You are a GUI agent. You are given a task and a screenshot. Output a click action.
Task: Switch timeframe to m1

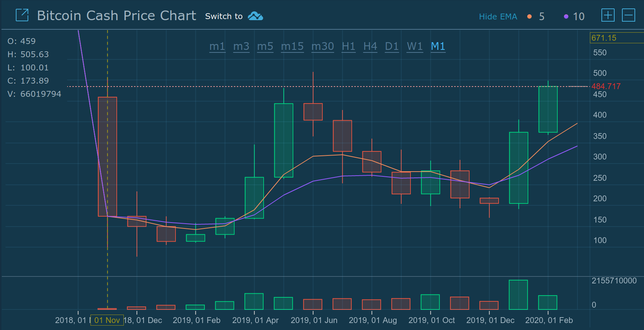coord(217,47)
